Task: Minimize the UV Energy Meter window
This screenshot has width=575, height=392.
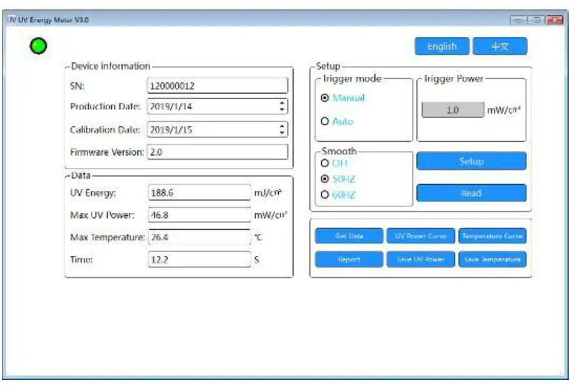Action: coord(519,20)
